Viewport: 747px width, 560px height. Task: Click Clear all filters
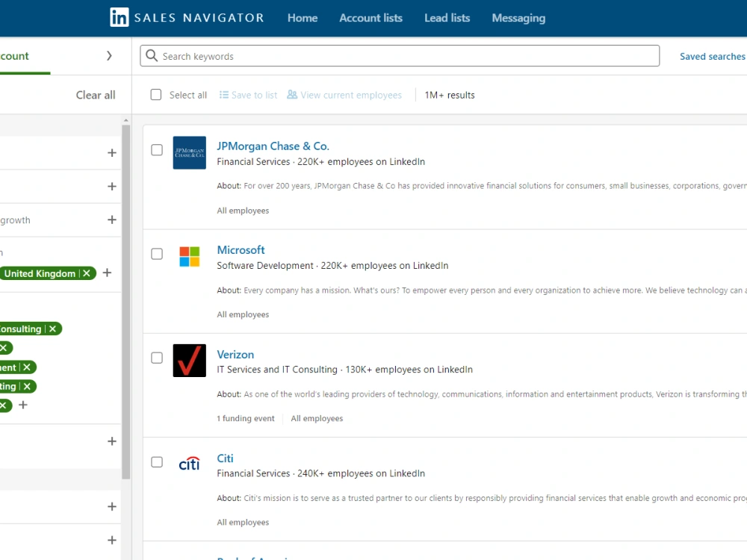click(x=96, y=95)
